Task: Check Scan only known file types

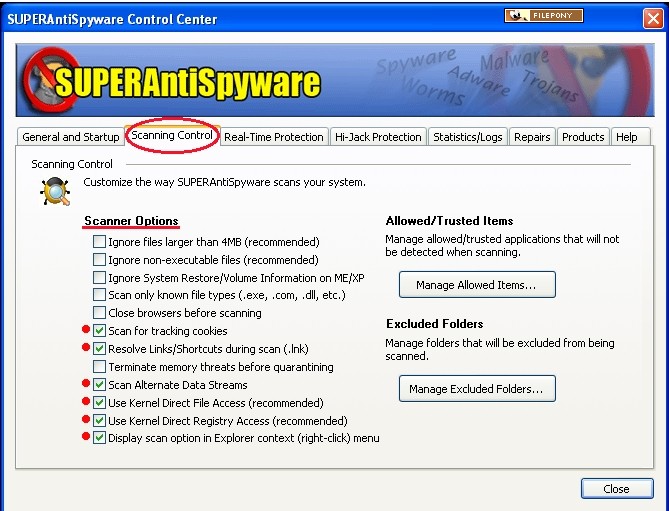Action: (99, 295)
